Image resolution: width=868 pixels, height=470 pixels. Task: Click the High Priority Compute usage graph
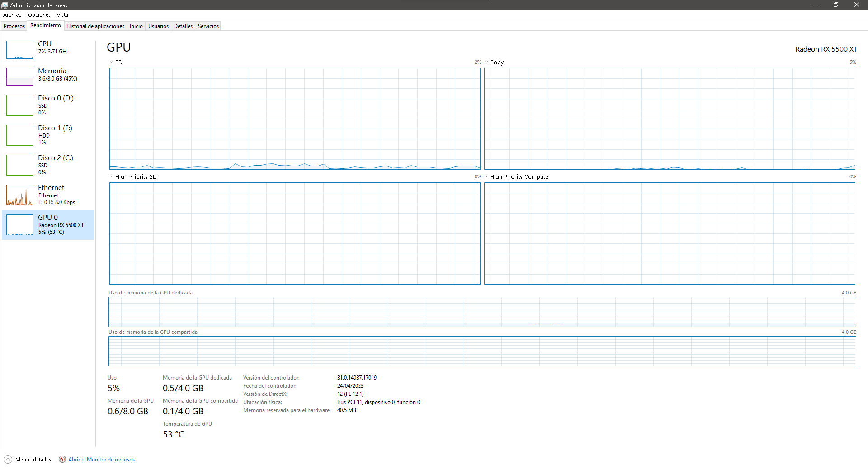click(670, 233)
